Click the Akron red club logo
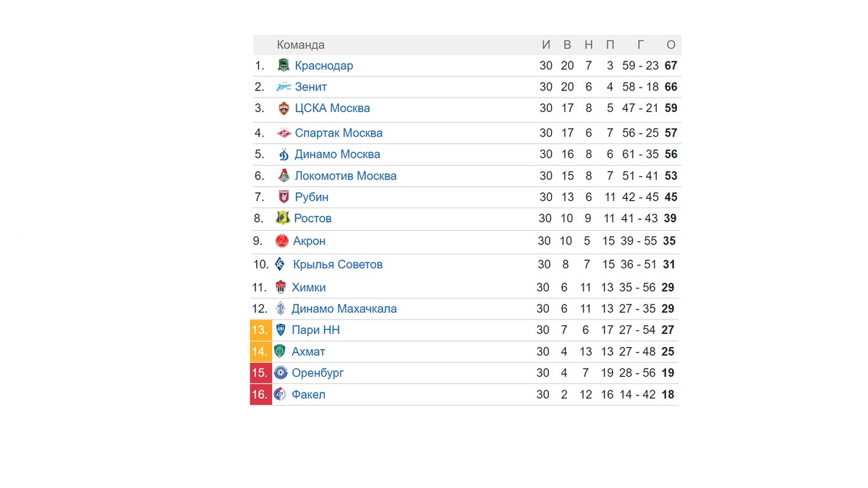868x488 pixels. pyautogui.click(x=282, y=241)
